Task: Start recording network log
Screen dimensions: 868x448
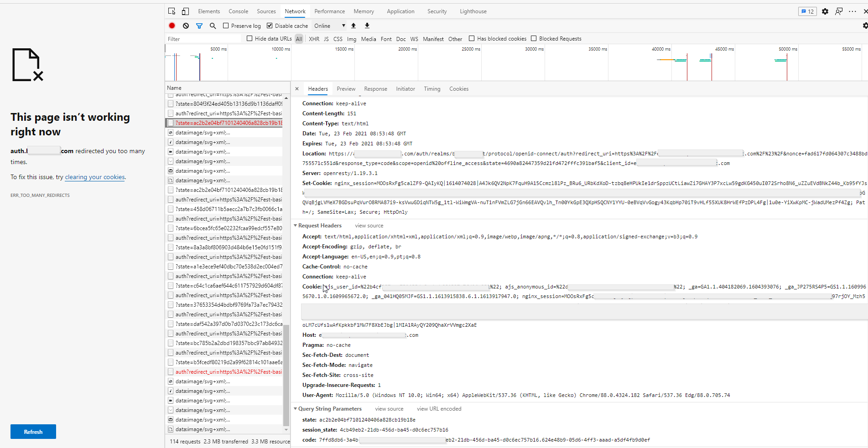Action: pos(172,26)
